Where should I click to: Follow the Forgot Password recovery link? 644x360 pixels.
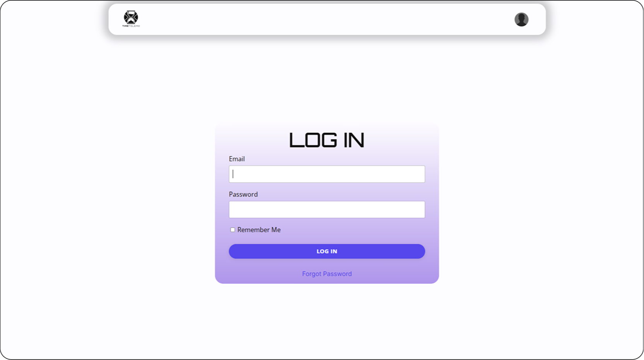pyautogui.click(x=327, y=274)
